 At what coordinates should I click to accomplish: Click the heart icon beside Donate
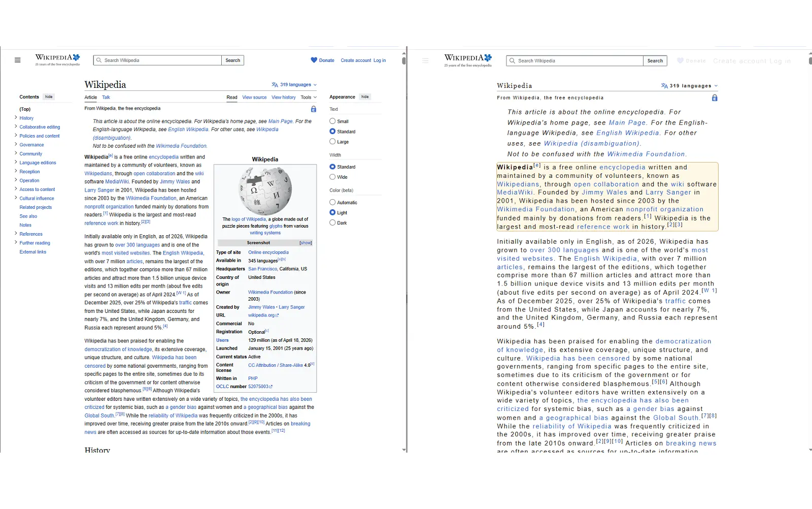tap(315, 60)
